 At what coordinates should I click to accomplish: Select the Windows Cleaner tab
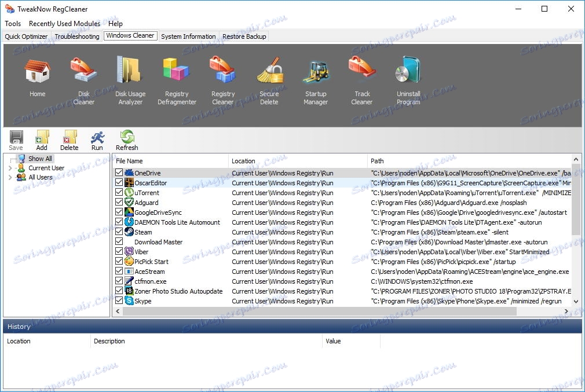pos(130,35)
